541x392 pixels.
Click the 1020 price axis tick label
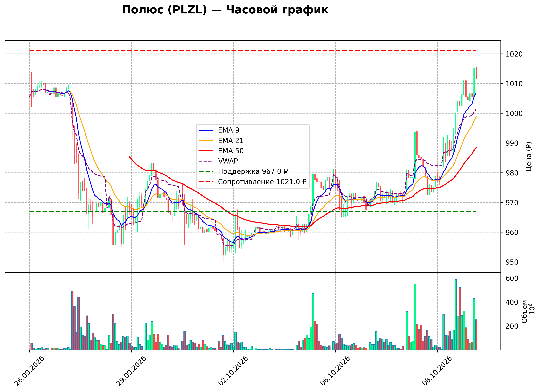(x=514, y=54)
